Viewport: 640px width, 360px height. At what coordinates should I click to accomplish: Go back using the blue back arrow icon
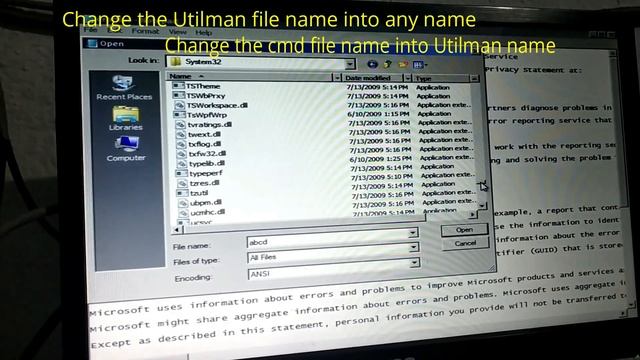point(372,64)
